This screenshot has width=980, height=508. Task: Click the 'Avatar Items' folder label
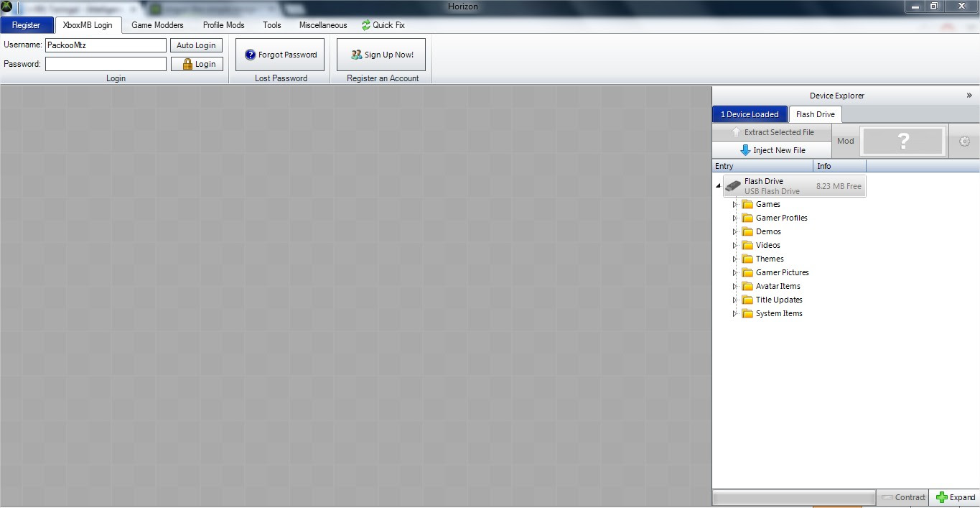(778, 287)
